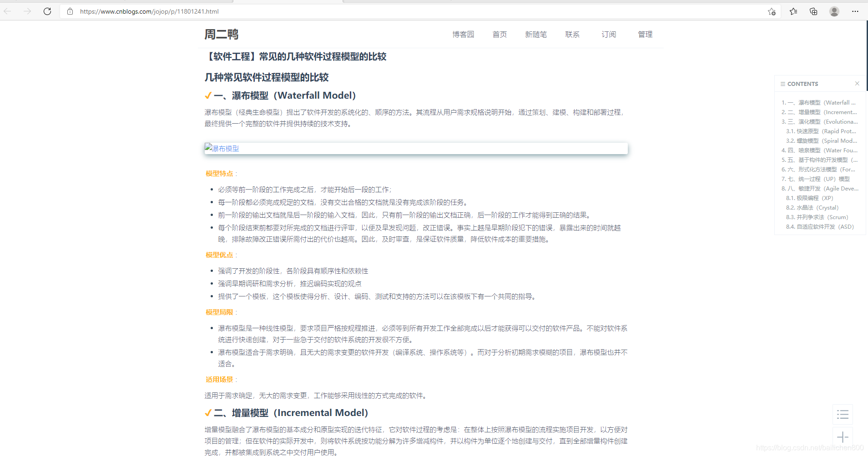Close the CONTENTS sidebar panel
This screenshot has width=868, height=456.
click(x=857, y=84)
